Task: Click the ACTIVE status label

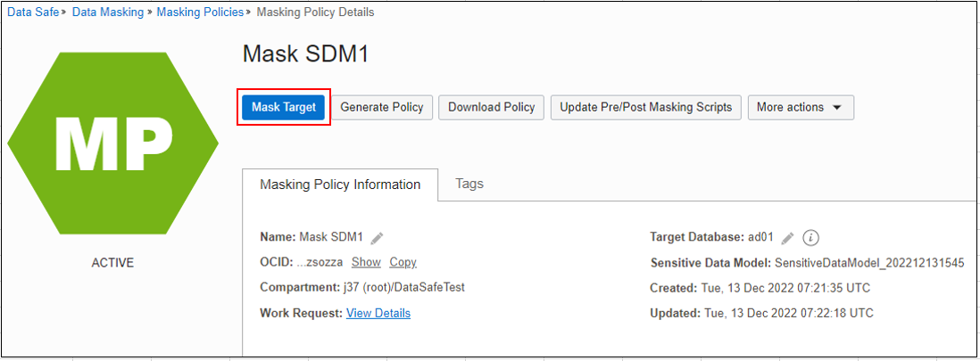Action: [112, 263]
